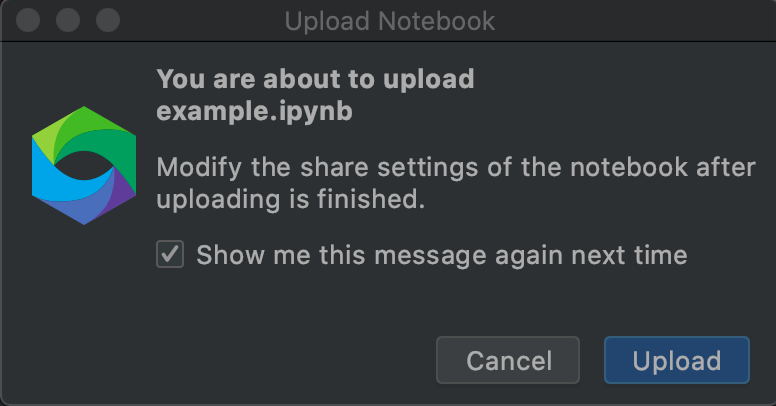Select the example.ipynb file name text
Screen dimensions: 776x406
click(x=254, y=111)
